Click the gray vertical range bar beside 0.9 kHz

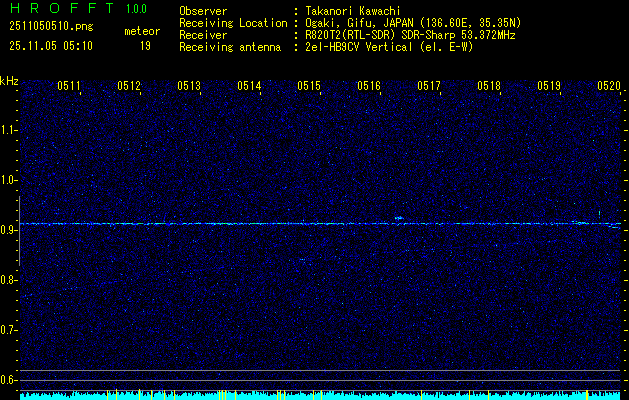pos(19,231)
